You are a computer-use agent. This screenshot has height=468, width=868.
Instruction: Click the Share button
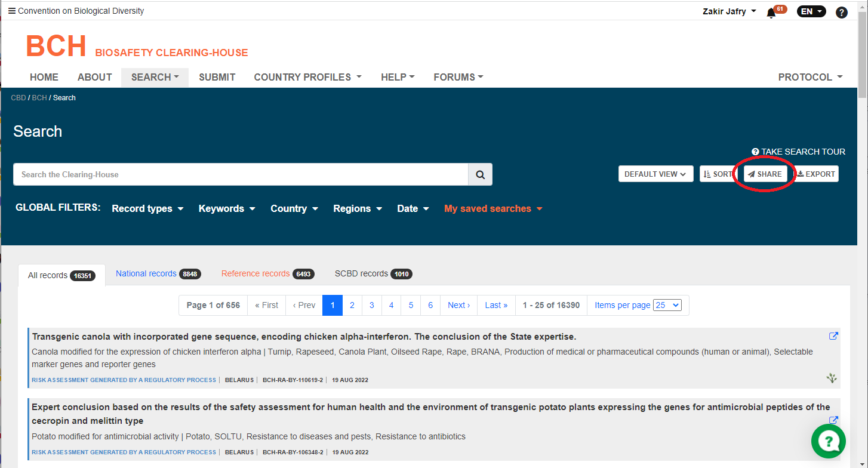pos(765,174)
